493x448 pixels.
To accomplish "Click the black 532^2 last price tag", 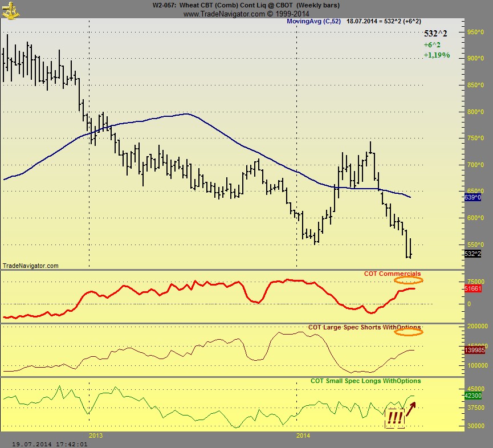I will (x=473, y=254).
